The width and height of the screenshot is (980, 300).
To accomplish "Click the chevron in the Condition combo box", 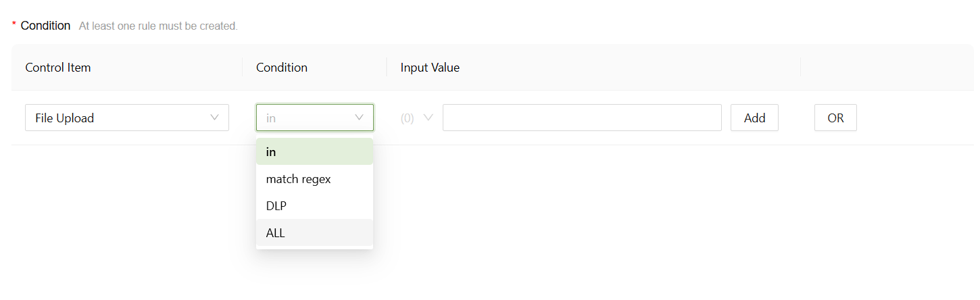I will click(359, 118).
